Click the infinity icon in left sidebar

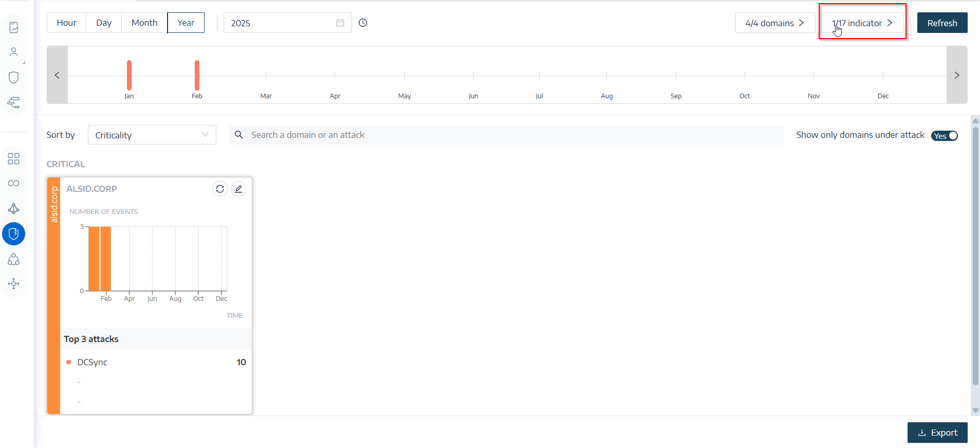(14, 184)
